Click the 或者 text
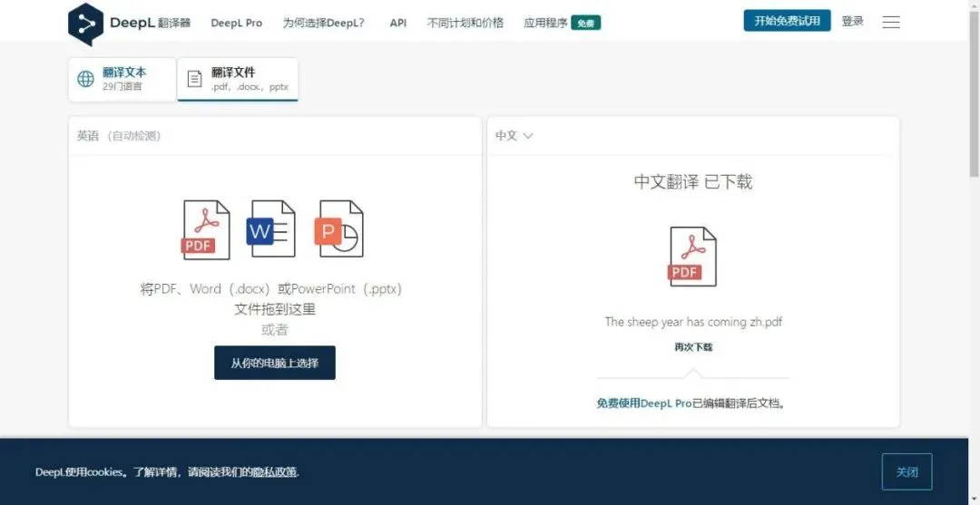 click(275, 330)
